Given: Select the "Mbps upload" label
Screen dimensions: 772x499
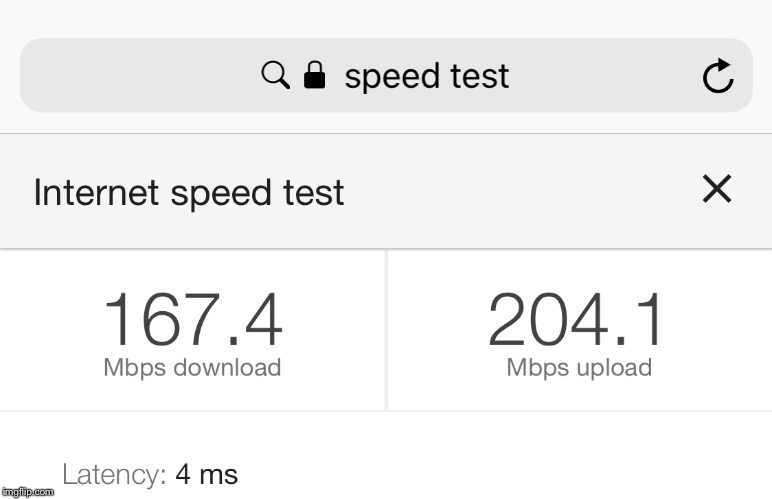Looking at the screenshot, I should click(579, 368).
